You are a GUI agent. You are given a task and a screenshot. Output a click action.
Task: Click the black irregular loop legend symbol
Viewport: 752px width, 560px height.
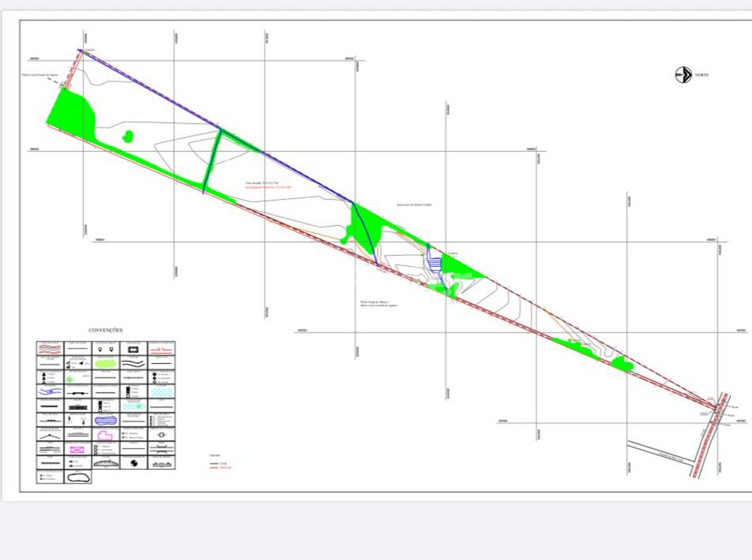tap(78, 477)
